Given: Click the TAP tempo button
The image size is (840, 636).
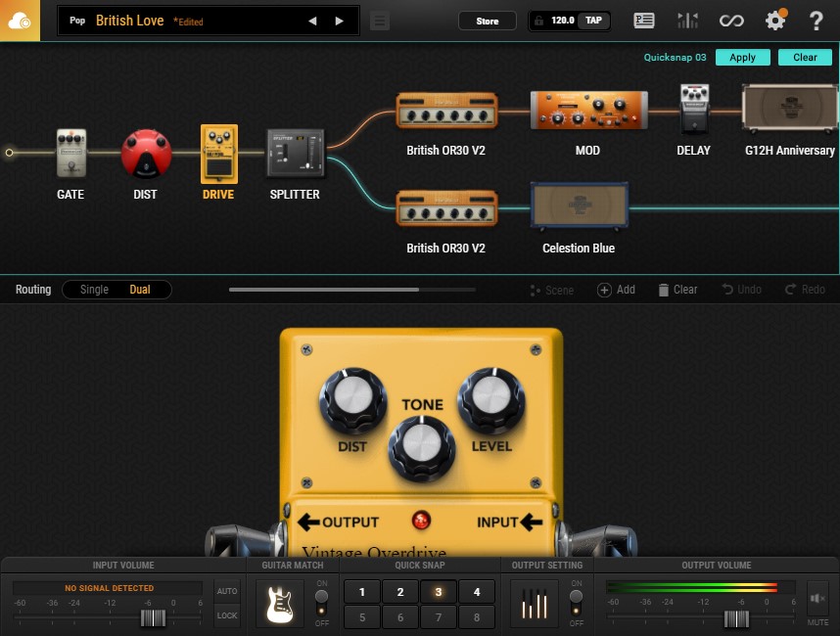Looking at the screenshot, I should pos(593,21).
